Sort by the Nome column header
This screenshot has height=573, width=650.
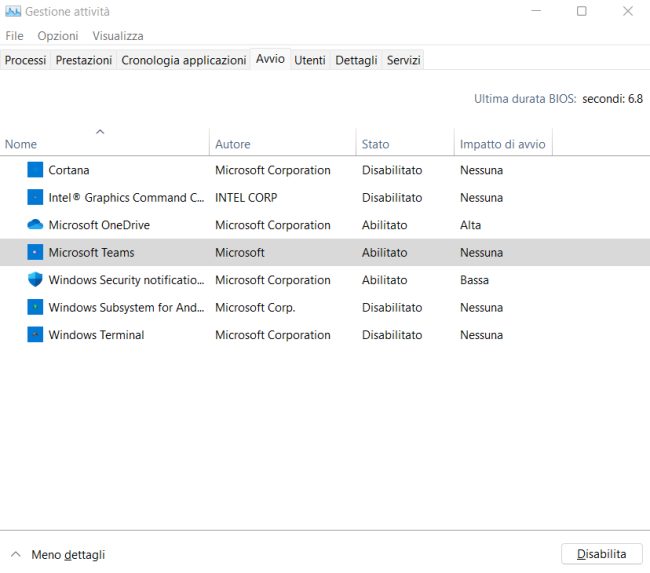pos(104,142)
